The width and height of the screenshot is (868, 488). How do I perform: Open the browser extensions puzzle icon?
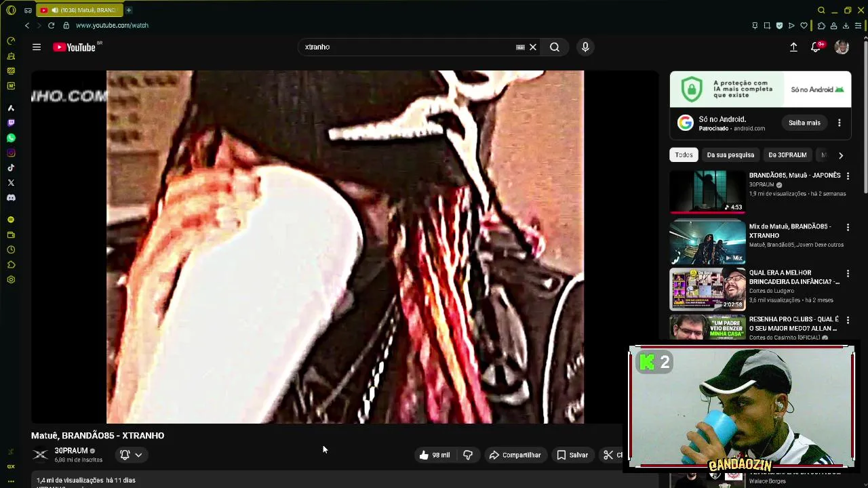(x=821, y=26)
